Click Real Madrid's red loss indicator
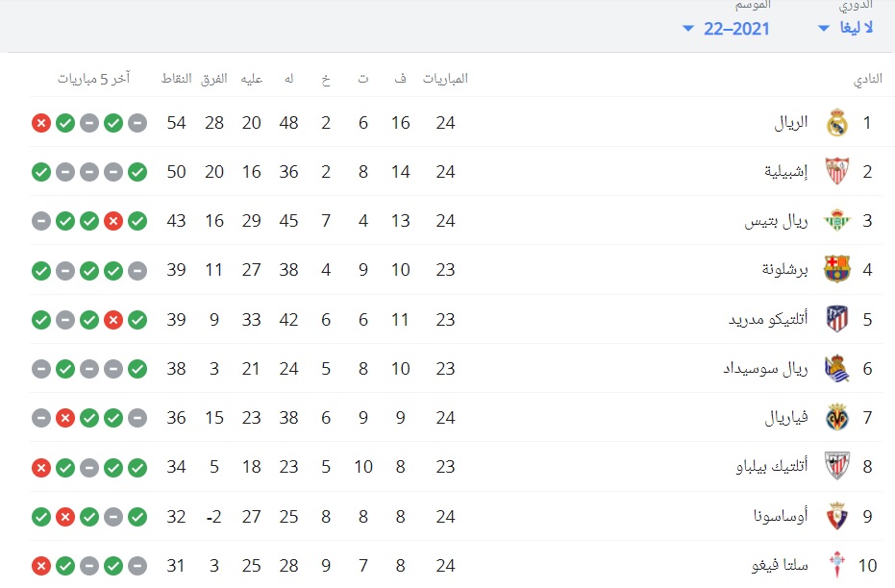The width and height of the screenshot is (895, 588). point(41,123)
